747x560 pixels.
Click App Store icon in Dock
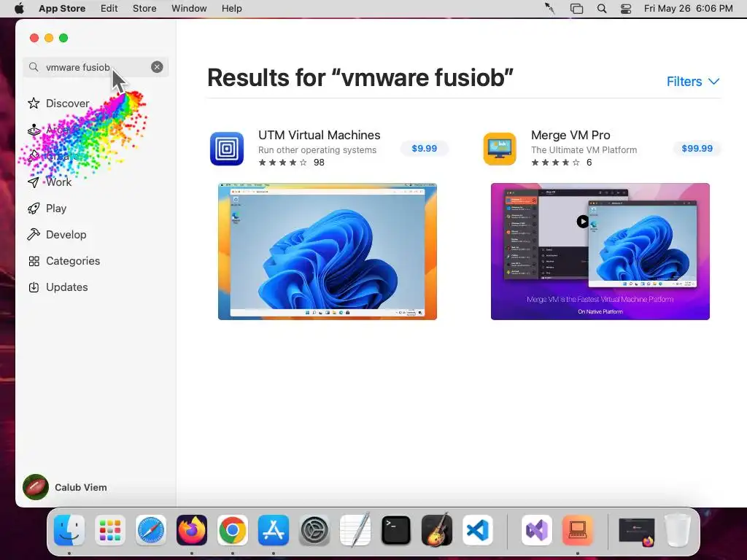click(274, 530)
